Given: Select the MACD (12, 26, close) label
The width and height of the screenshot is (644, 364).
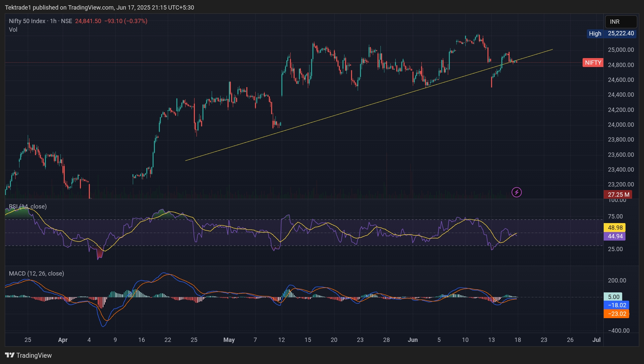Looking at the screenshot, I should 36,274.
